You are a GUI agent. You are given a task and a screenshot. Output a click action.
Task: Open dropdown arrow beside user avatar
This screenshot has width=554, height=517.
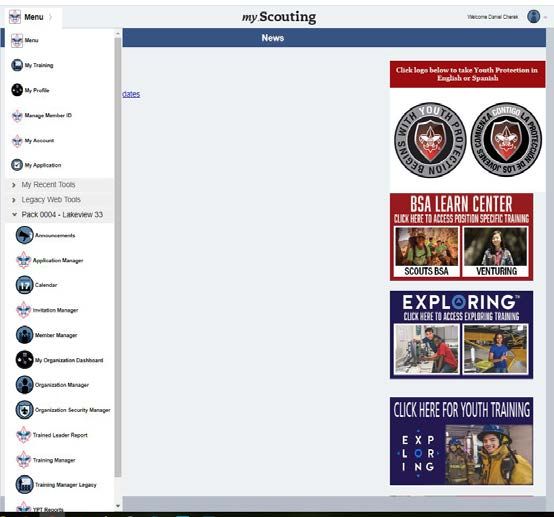pos(546,17)
